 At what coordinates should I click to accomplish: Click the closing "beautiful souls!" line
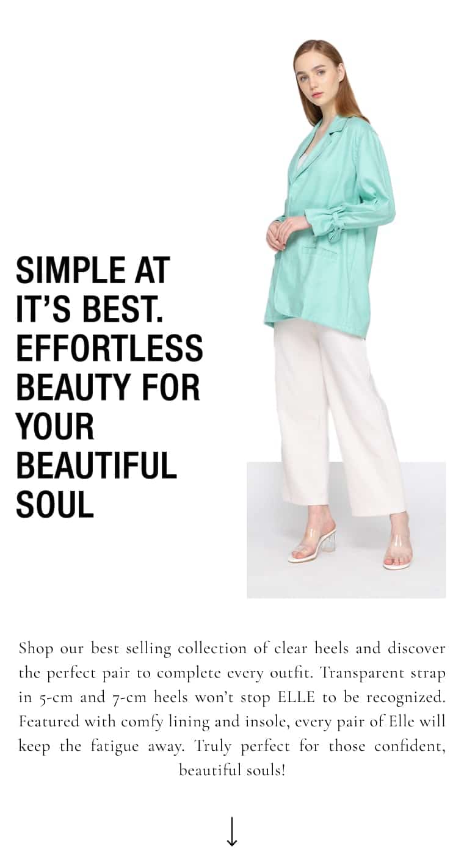232,770
